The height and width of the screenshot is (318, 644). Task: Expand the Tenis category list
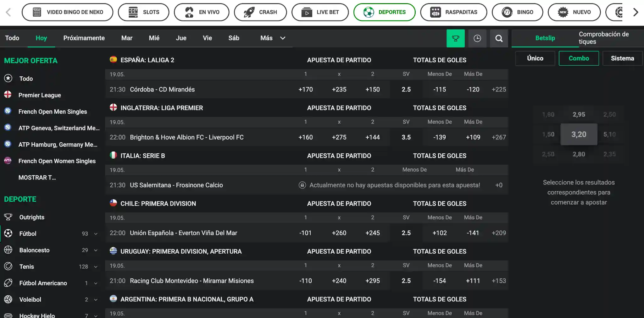tap(95, 266)
